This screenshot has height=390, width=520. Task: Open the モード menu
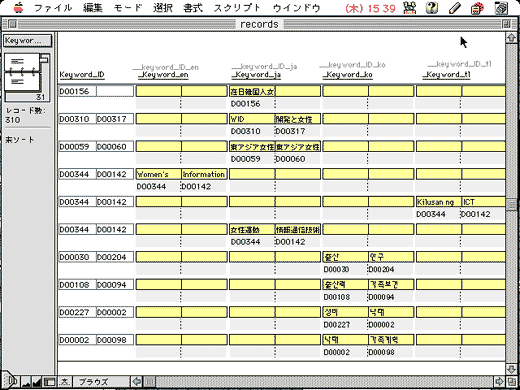coord(128,8)
